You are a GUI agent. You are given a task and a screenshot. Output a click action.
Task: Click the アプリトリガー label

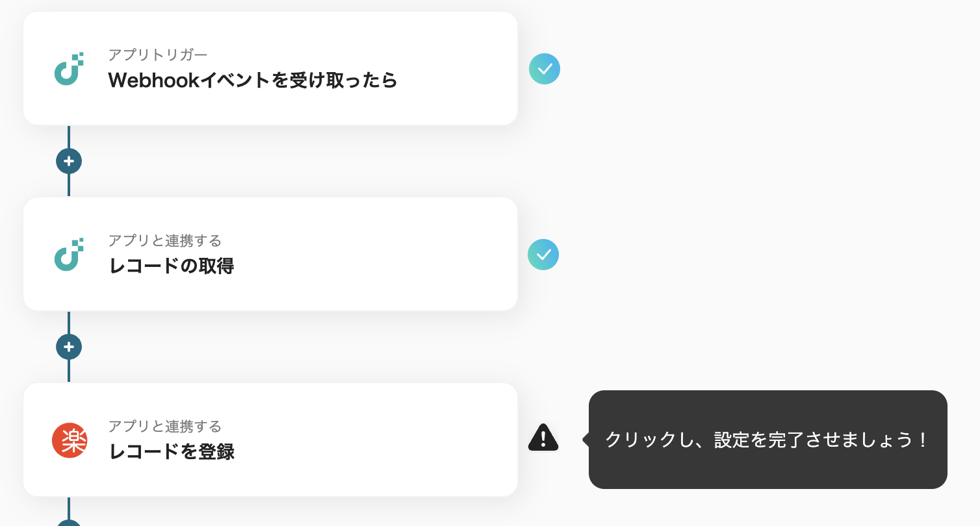(158, 55)
